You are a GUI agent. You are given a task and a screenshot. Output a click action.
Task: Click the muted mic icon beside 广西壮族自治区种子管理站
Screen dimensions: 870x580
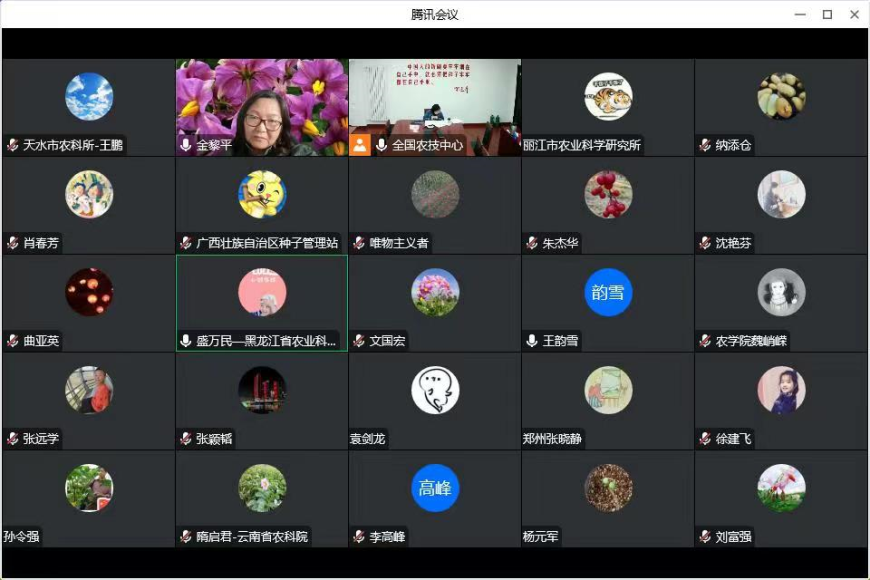(x=186, y=243)
